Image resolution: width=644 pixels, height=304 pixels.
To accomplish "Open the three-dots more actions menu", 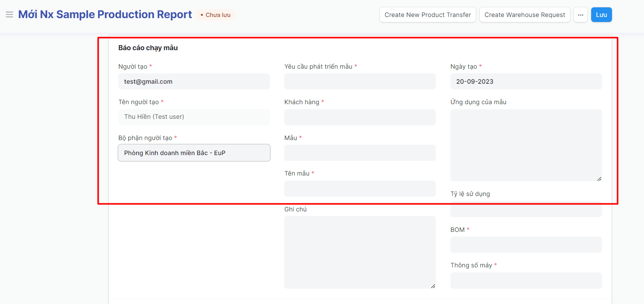I will click(580, 15).
